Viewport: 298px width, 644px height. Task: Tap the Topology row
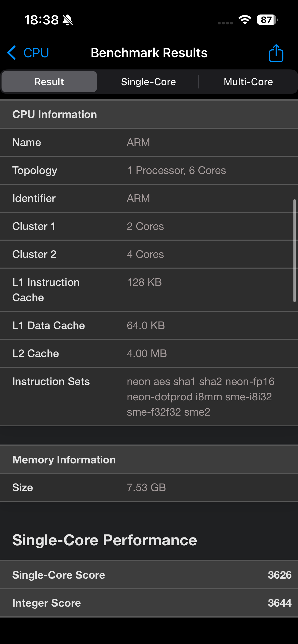click(x=149, y=170)
